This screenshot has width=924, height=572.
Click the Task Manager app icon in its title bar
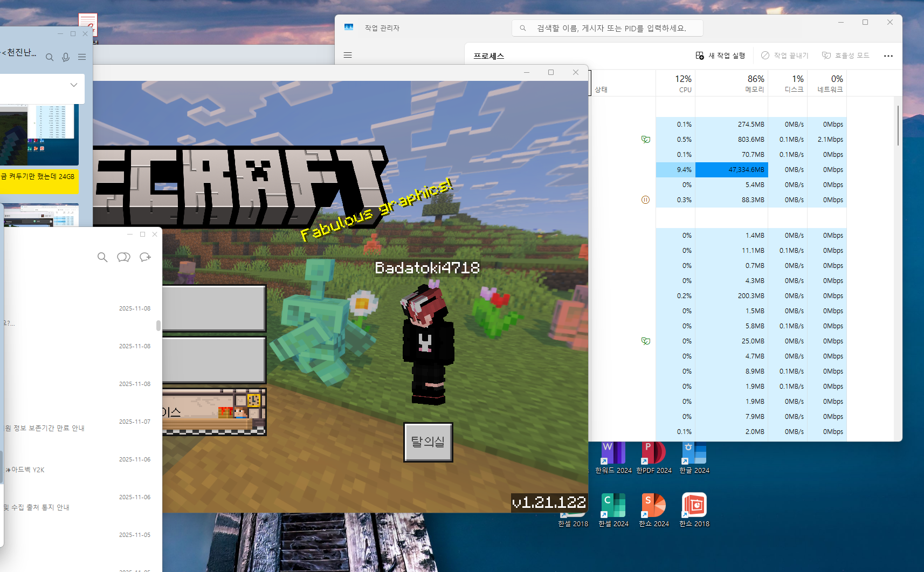coord(349,27)
